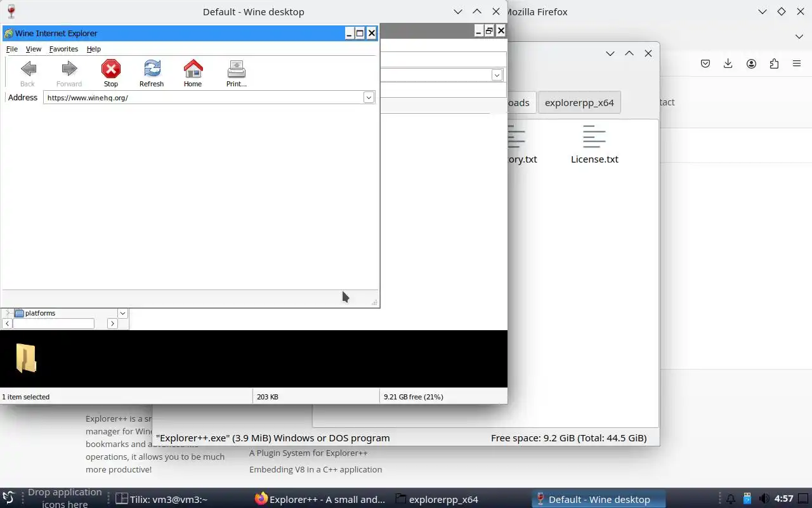Open the Help menu in Wine Internet Explorer

pos(94,49)
